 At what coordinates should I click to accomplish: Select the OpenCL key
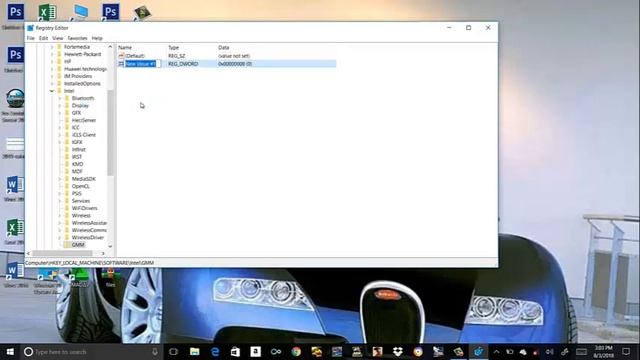pos(80,187)
